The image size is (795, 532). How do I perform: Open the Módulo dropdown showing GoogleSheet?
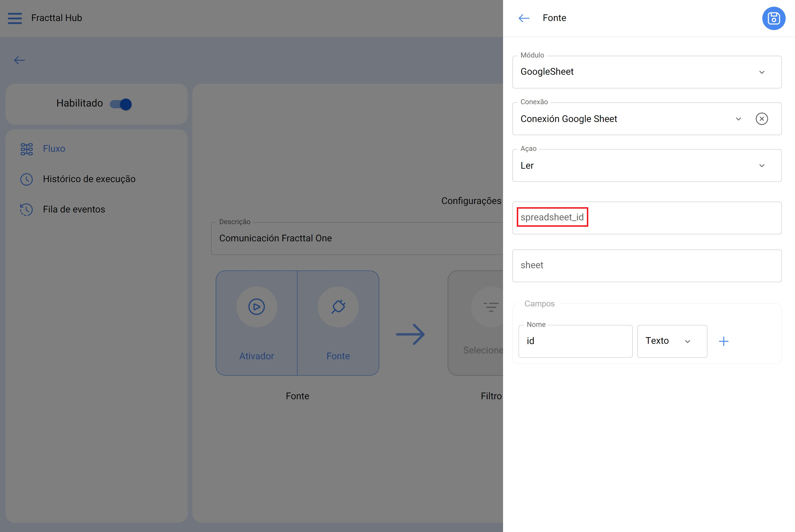point(647,72)
